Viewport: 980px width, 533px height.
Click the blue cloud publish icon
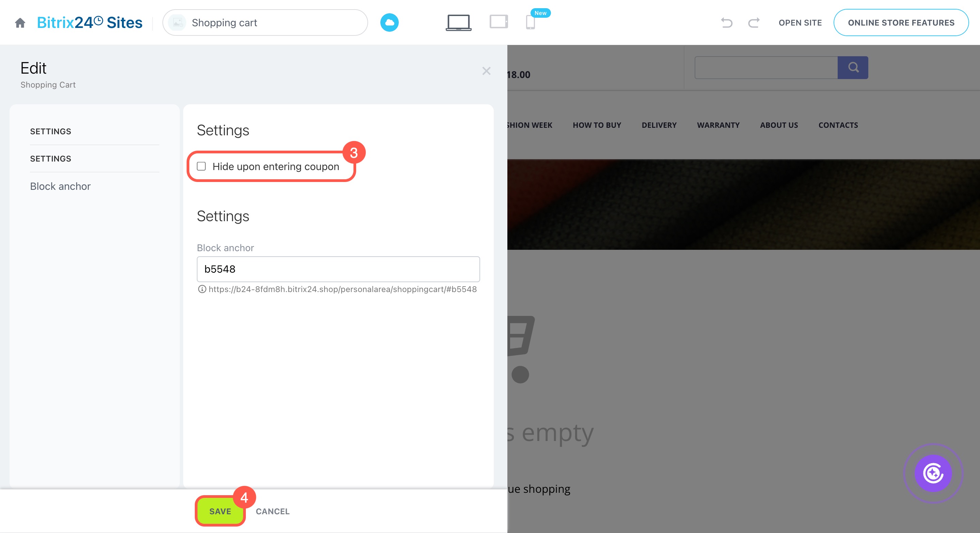coord(389,22)
